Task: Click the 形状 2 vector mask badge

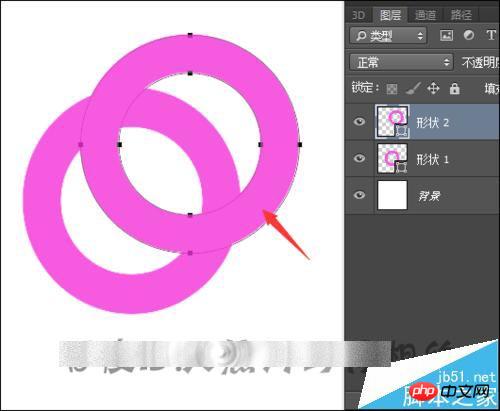Action: [402, 131]
